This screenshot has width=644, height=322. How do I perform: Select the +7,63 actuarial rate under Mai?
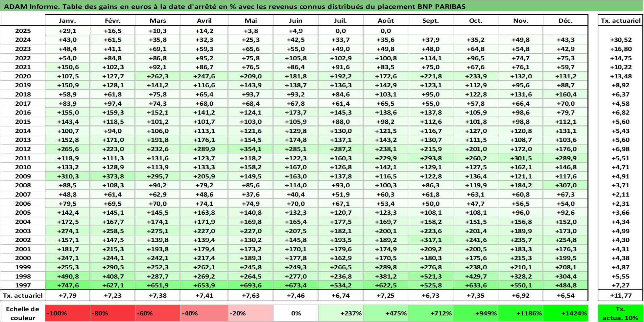click(x=251, y=295)
